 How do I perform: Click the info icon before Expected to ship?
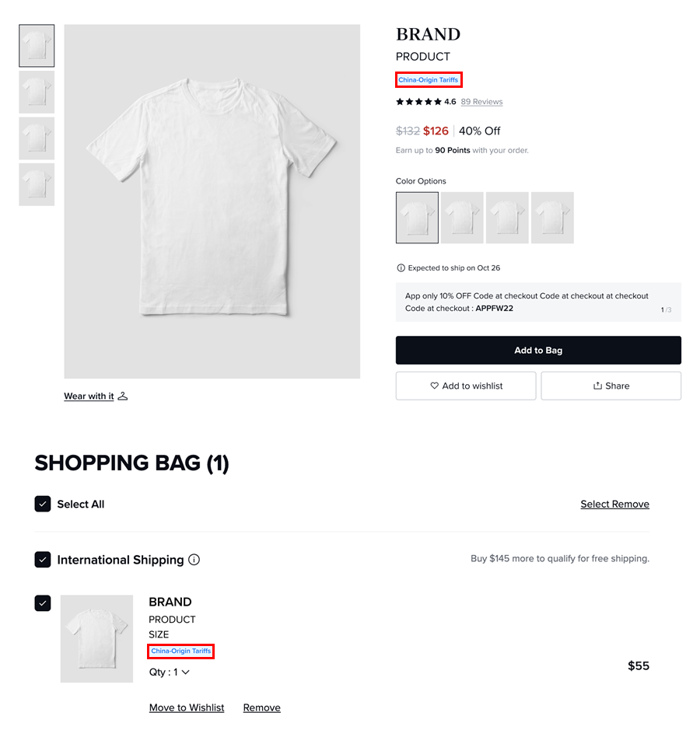(401, 267)
